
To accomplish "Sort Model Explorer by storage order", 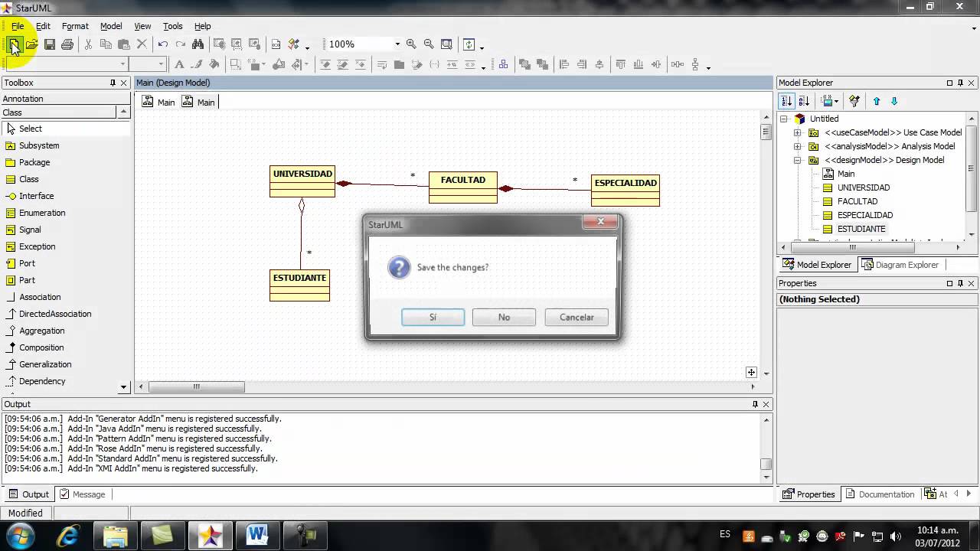I will tap(786, 101).
